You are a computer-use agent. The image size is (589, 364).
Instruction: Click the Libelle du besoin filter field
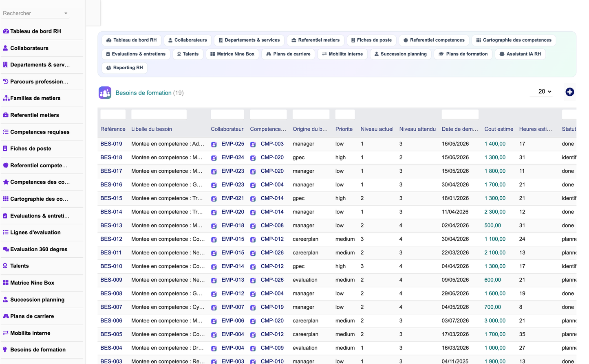pos(159,114)
